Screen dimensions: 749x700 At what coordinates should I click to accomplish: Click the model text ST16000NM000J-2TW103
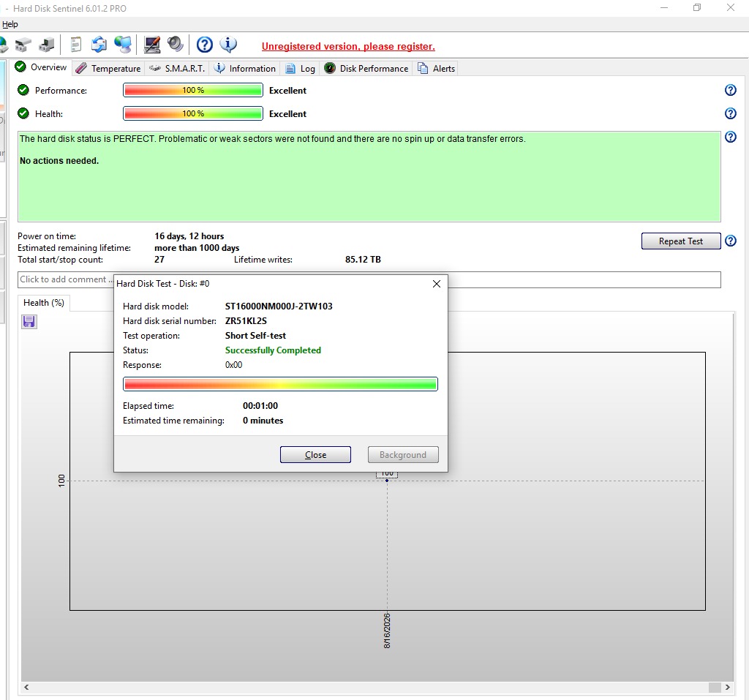[x=279, y=306]
